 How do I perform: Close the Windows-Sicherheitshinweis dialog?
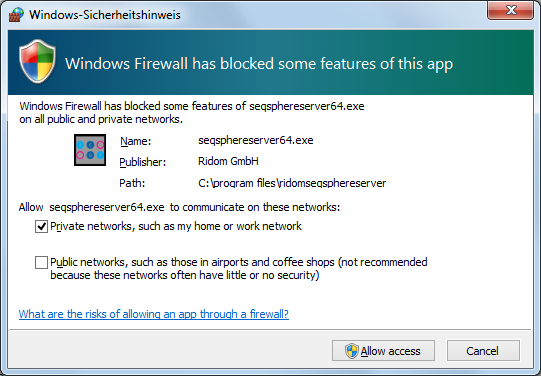pyautogui.click(x=511, y=10)
